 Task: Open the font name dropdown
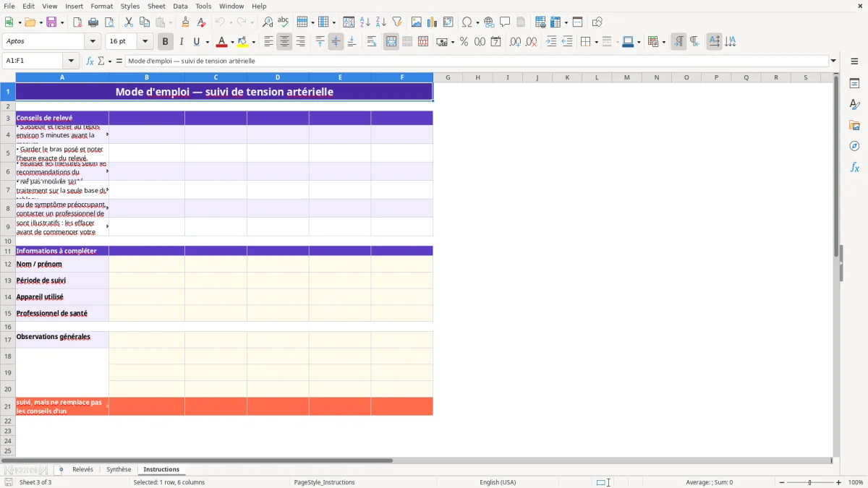pyautogui.click(x=93, y=42)
